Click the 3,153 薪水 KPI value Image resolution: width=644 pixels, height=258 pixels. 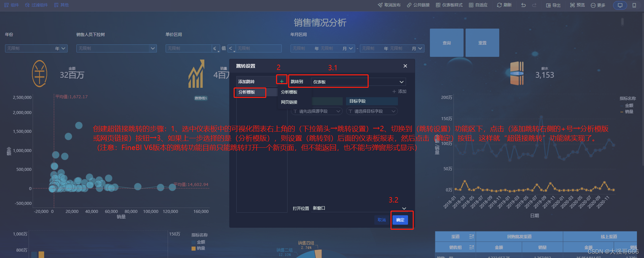pos(545,75)
